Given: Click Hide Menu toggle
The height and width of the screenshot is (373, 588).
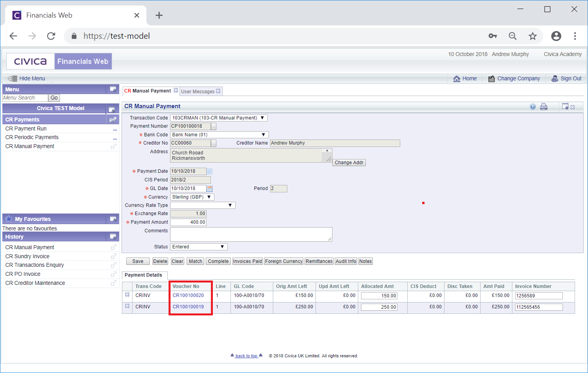Looking at the screenshot, I should pyautogui.click(x=26, y=78).
